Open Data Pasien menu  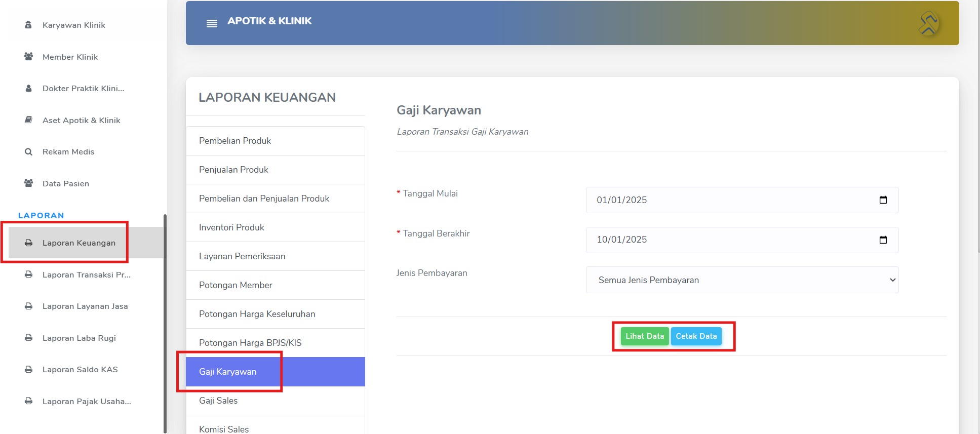point(66,183)
